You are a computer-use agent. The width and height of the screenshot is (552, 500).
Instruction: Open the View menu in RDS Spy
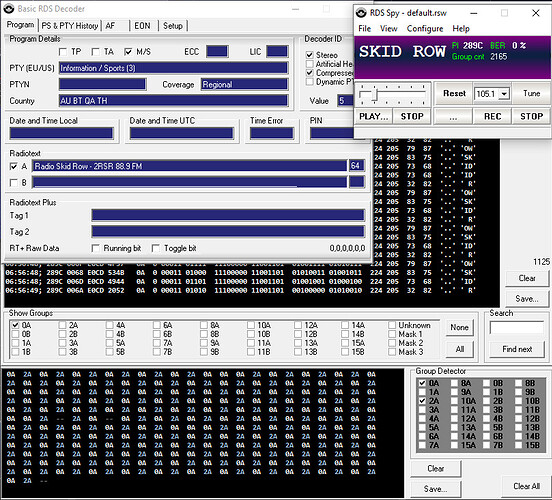[x=389, y=29]
